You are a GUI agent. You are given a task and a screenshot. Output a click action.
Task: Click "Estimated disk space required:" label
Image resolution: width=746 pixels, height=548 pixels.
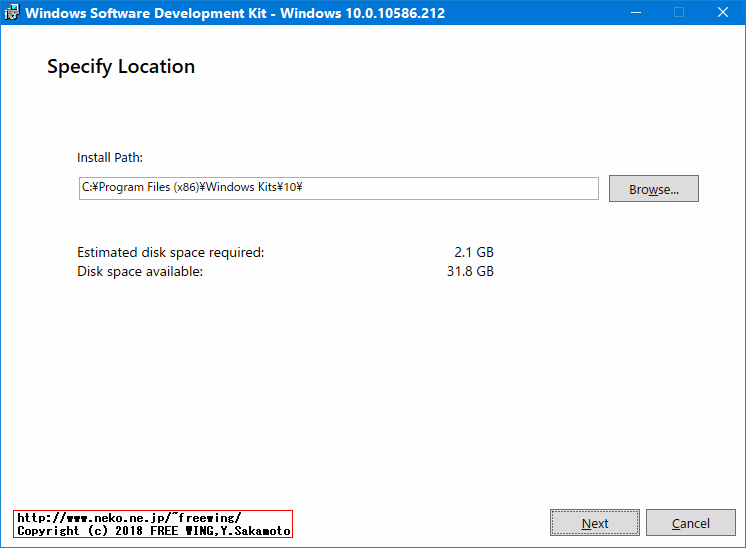click(x=170, y=252)
